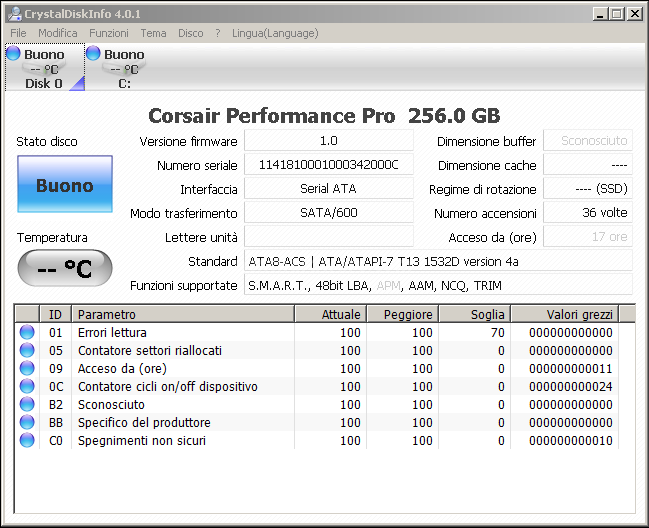Click status orb for Contatore settori riallocati

click(27, 350)
